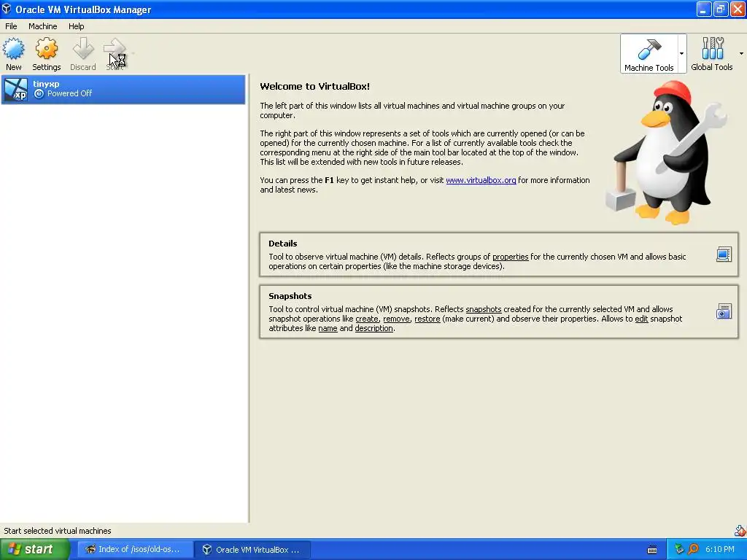Click the edit snapshot link
The height and width of the screenshot is (560, 747).
tap(642, 319)
